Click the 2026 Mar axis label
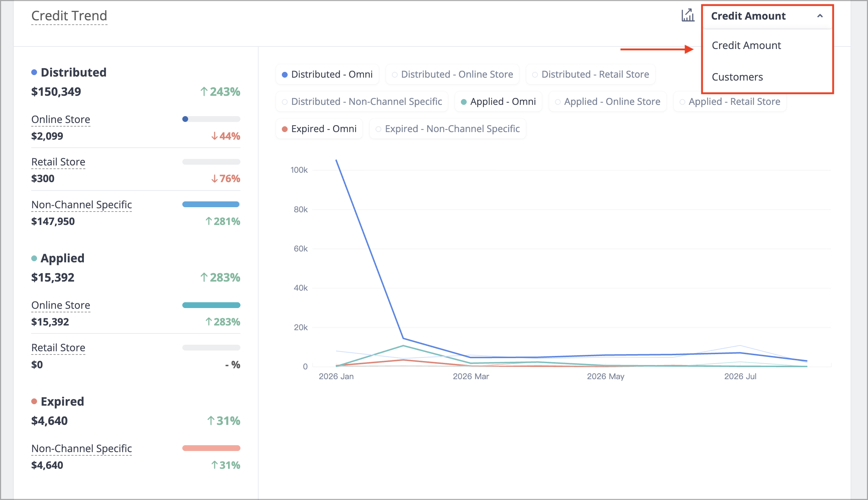This screenshot has height=500, width=868. [x=471, y=376]
